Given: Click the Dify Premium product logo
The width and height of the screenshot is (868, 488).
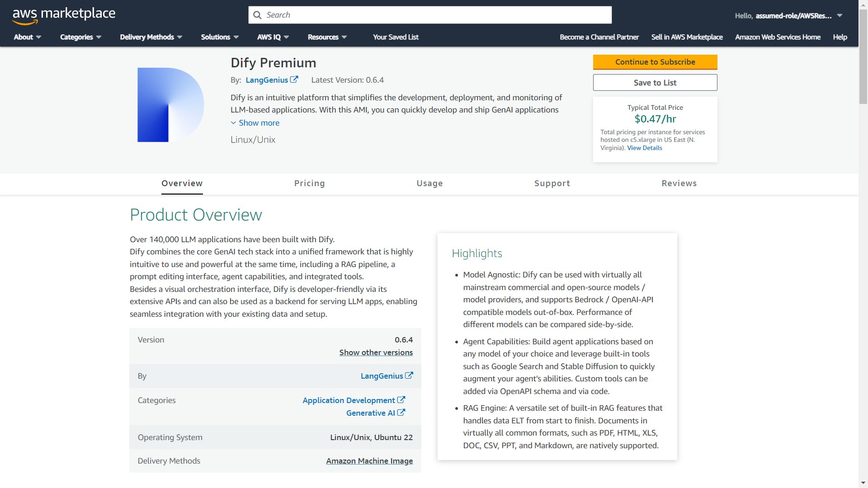Looking at the screenshot, I should click(x=170, y=105).
